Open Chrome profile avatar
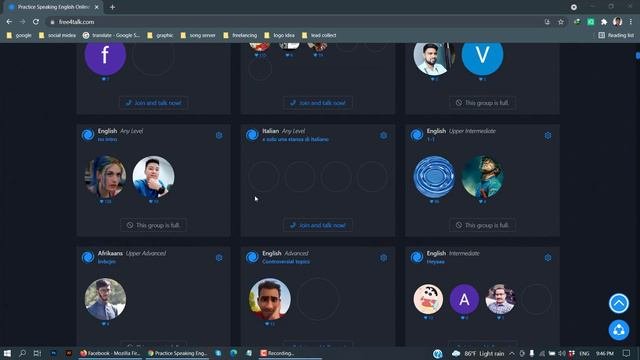Screen dimensions: 640x360 pos(618,22)
